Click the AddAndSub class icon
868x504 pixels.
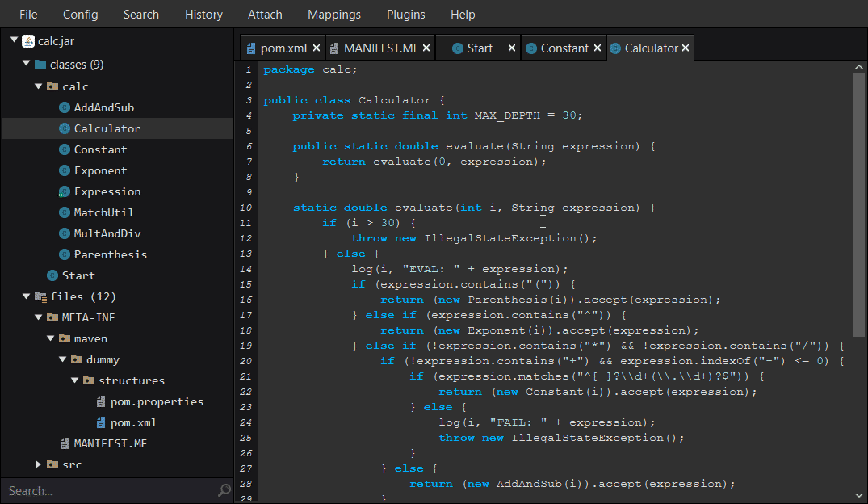pyautogui.click(x=65, y=107)
